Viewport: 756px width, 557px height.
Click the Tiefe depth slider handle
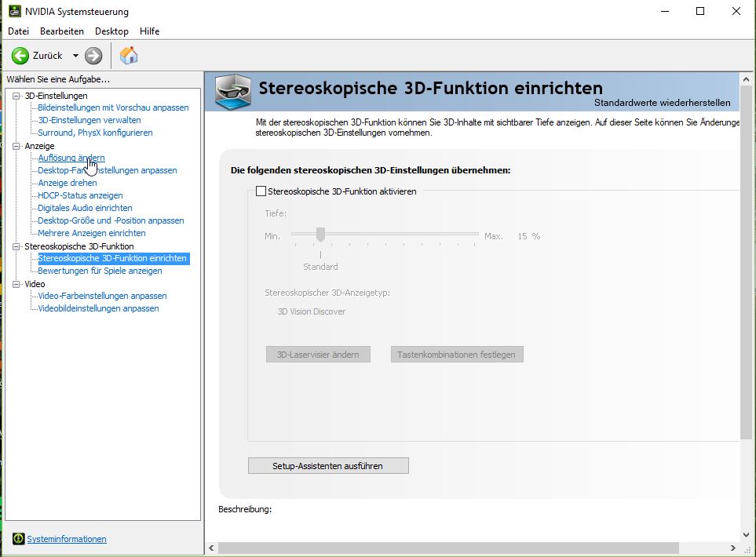point(320,235)
